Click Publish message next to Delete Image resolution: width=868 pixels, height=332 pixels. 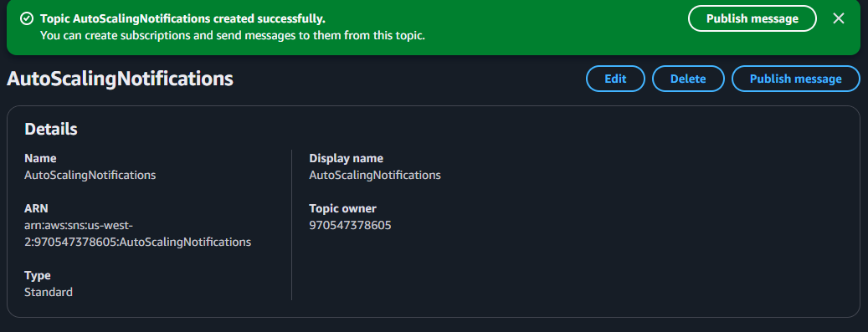click(795, 79)
